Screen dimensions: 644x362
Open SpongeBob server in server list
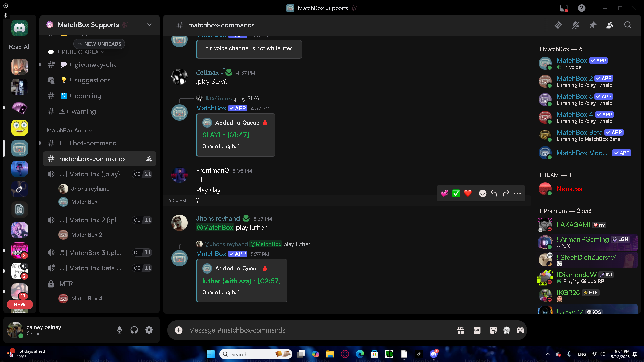[19, 128]
